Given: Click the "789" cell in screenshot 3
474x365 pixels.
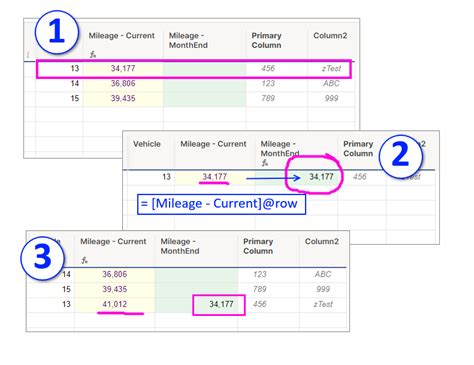Looking at the screenshot, I should [x=260, y=290].
